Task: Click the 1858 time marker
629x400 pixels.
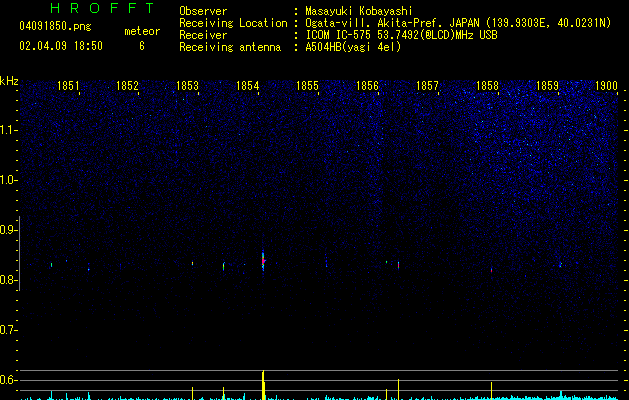Action: point(487,86)
